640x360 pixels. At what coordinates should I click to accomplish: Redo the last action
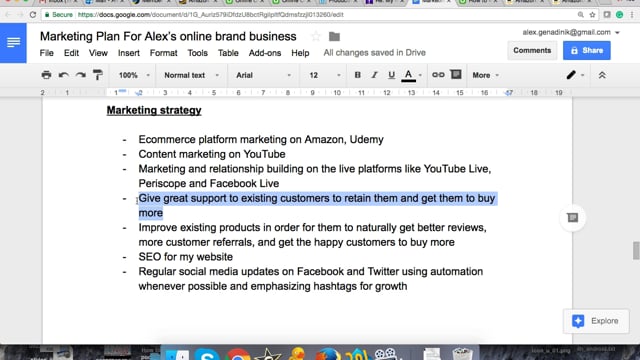pos(80,75)
